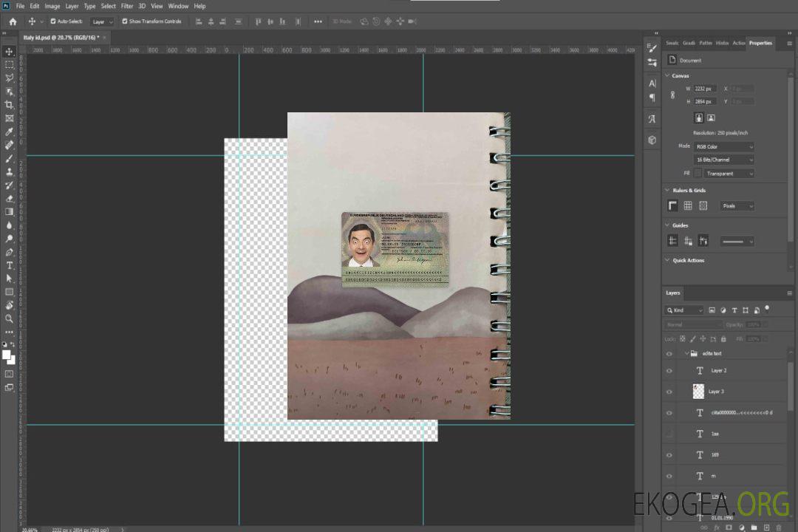
Task: Select the Eraser tool
Action: 9,198
